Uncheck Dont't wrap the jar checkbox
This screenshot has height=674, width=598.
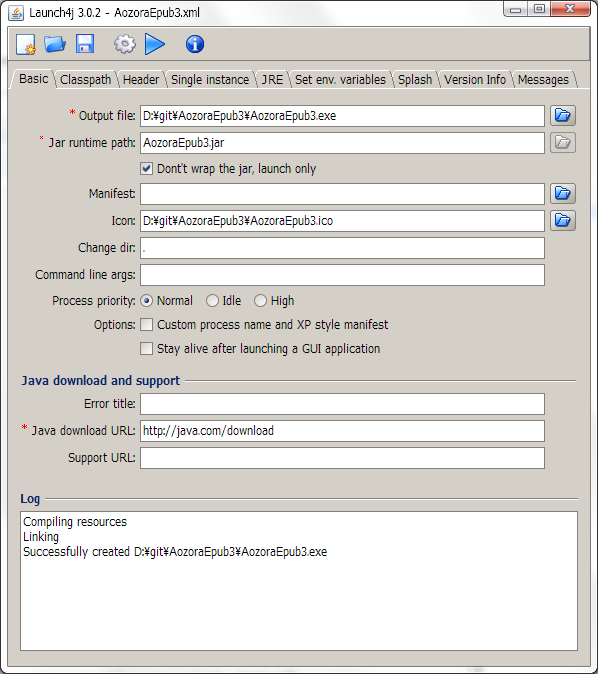pyautogui.click(x=146, y=168)
